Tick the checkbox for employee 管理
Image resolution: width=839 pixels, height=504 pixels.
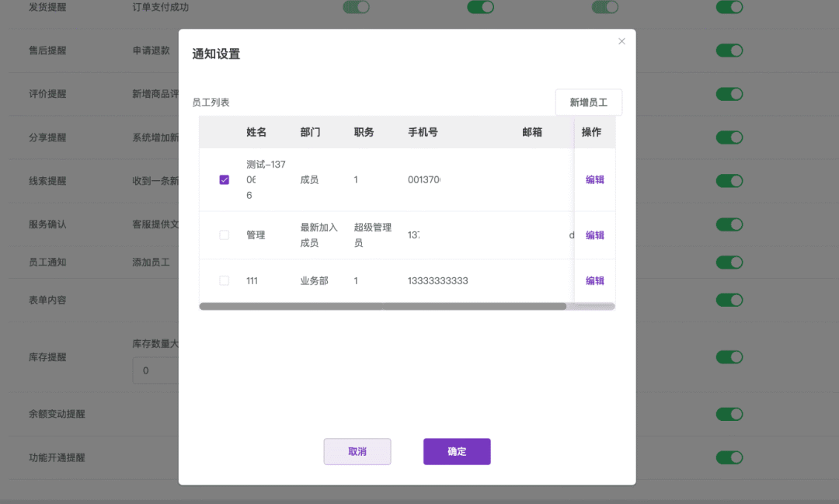[x=225, y=235]
